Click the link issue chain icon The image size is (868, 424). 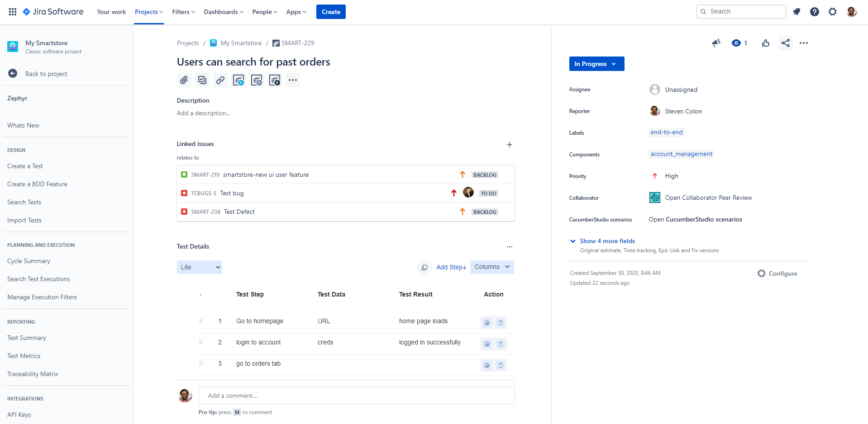coord(220,80)
